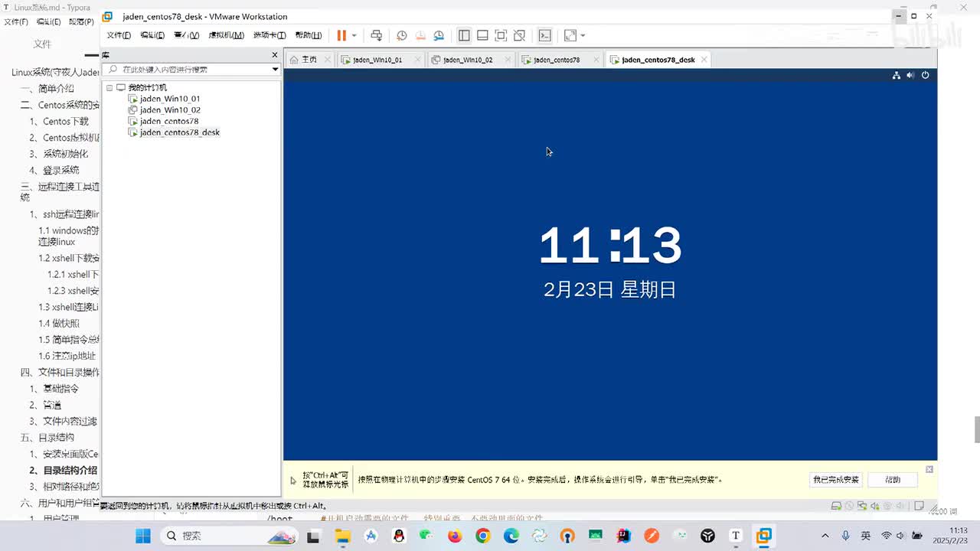Open the power options dropdown beside pause
The width and height of the screenshot is (980, 551).
pyautogui.click(x=354, y=35)
